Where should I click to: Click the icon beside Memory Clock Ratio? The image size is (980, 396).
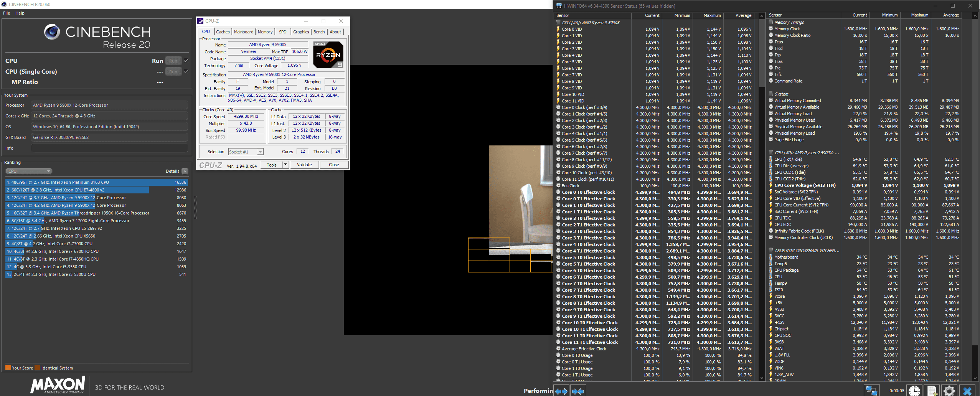point(770,35)
